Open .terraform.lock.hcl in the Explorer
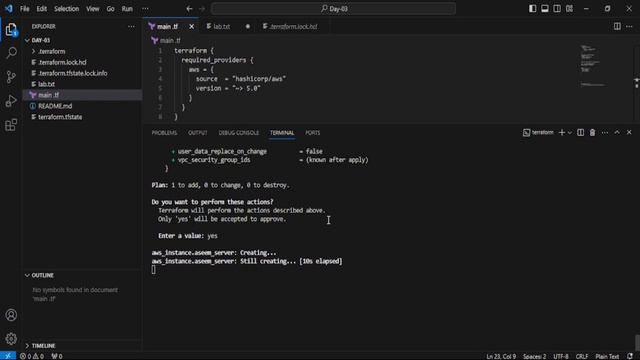 (x=82, y=62)
